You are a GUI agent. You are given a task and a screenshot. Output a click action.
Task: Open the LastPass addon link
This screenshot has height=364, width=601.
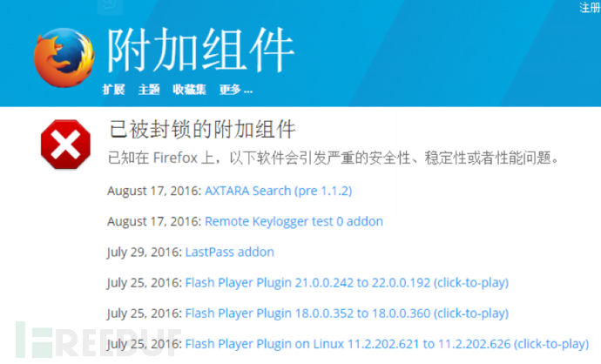click(230, 253)
